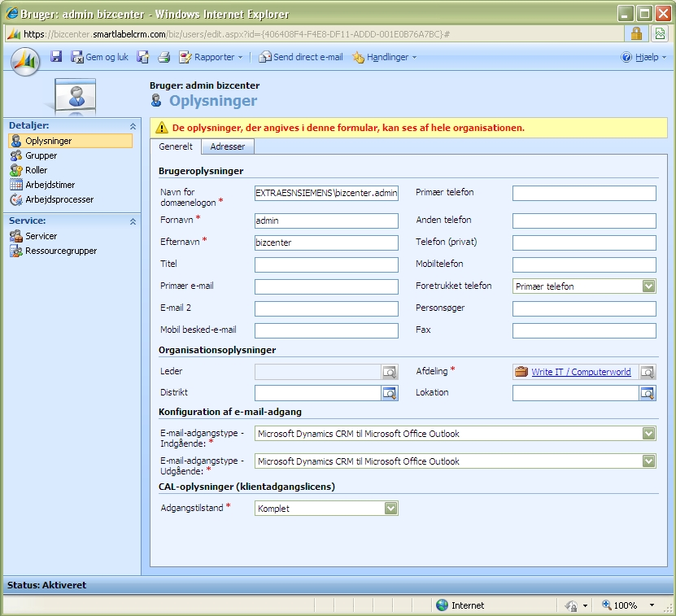Click the Distrikt lookup icon
676x616 pixels.
click(x=390, y=394)
